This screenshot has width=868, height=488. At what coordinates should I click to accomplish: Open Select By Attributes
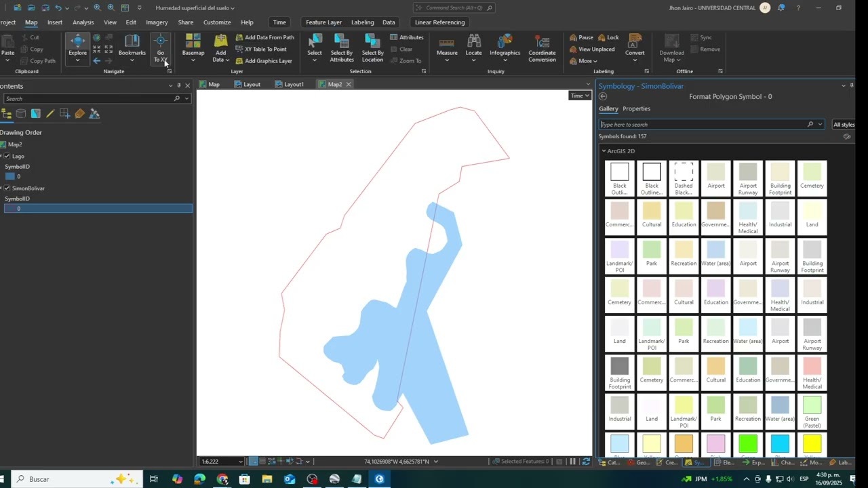click(x=342, y=47)
